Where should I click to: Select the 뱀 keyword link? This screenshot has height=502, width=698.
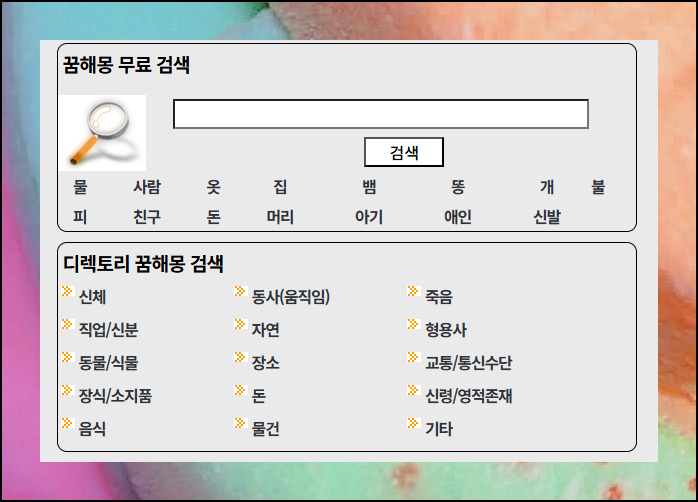[x=369, y=187]
